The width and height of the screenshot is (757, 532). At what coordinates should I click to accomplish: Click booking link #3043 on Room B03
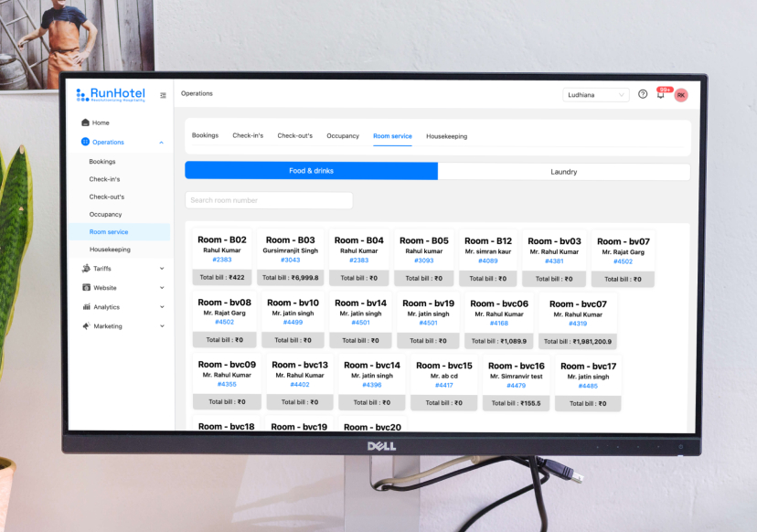pos(290,260)
